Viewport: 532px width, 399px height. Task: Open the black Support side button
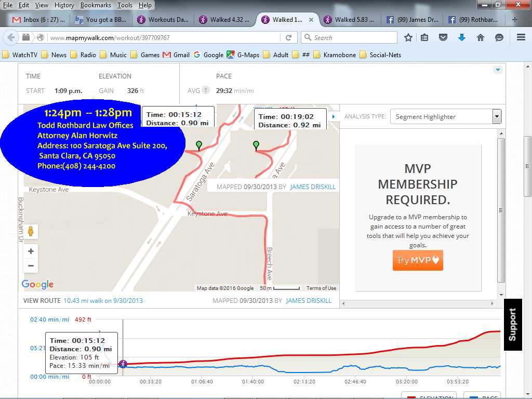(x=513, y=324)
